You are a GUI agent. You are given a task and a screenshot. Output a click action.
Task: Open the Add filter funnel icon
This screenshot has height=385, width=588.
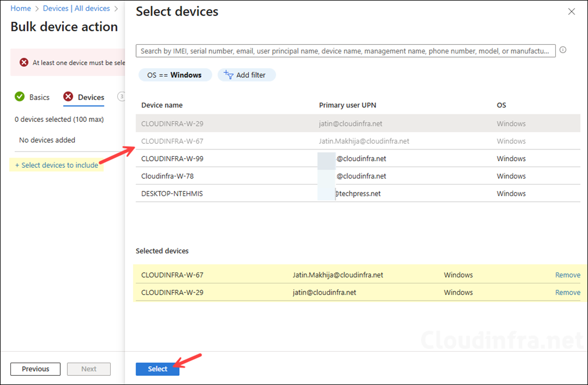coord(230,75)
